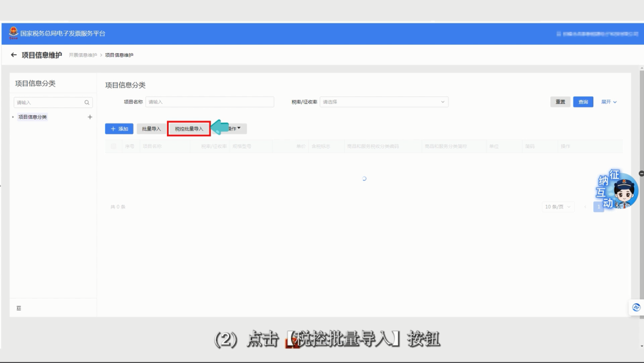This screenshot has height=363, width=644.
Task: Click the round floating service icon at right edge
Action: (636, 307)
